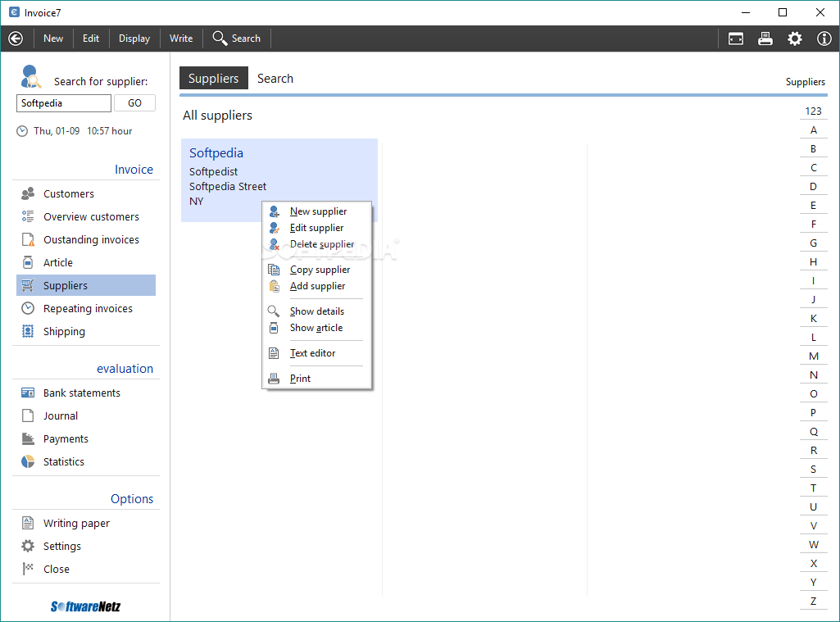This screenshot has height=622, width=840.
Task: Choose Edit supplier from context menu
Action: point(316,228)
